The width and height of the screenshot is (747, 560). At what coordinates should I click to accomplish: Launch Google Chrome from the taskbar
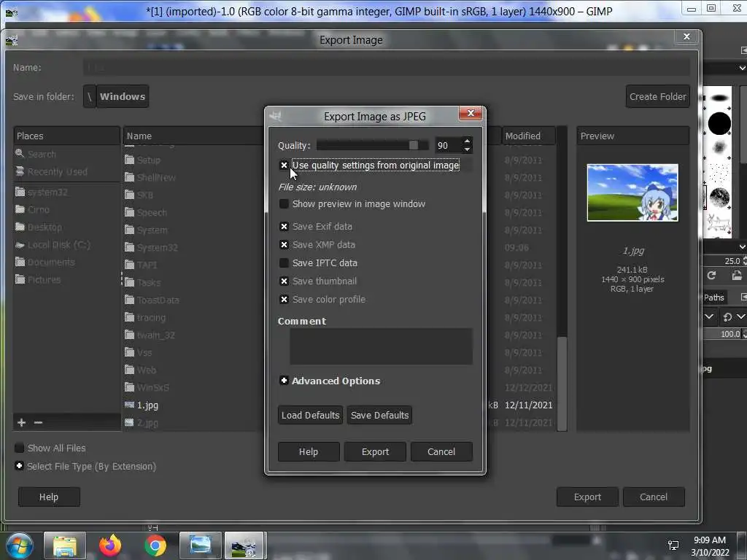click(155, 545)
